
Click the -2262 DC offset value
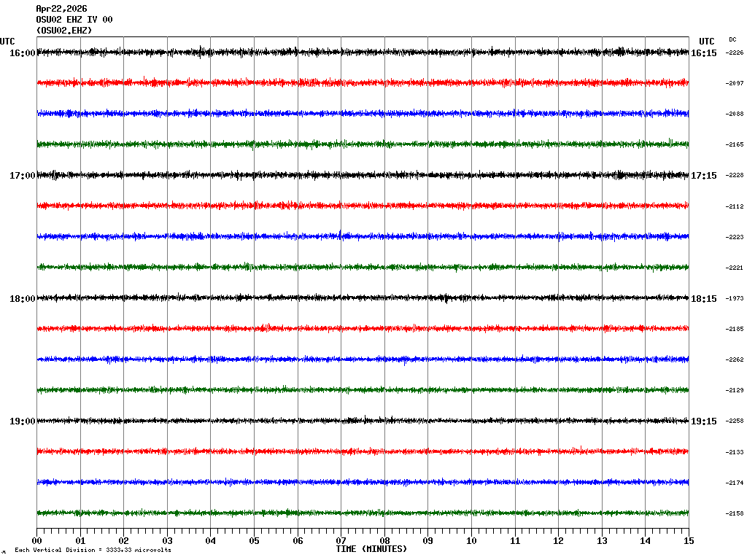[735, 360]
